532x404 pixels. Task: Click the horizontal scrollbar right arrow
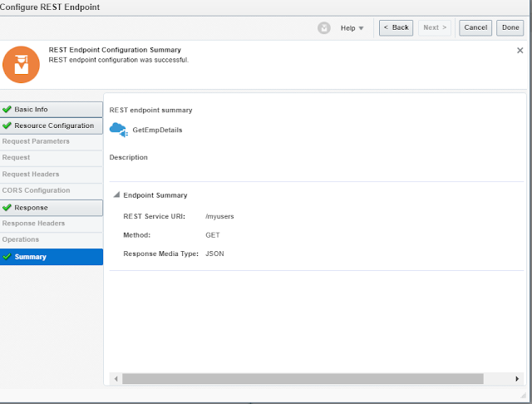point(517,379)
